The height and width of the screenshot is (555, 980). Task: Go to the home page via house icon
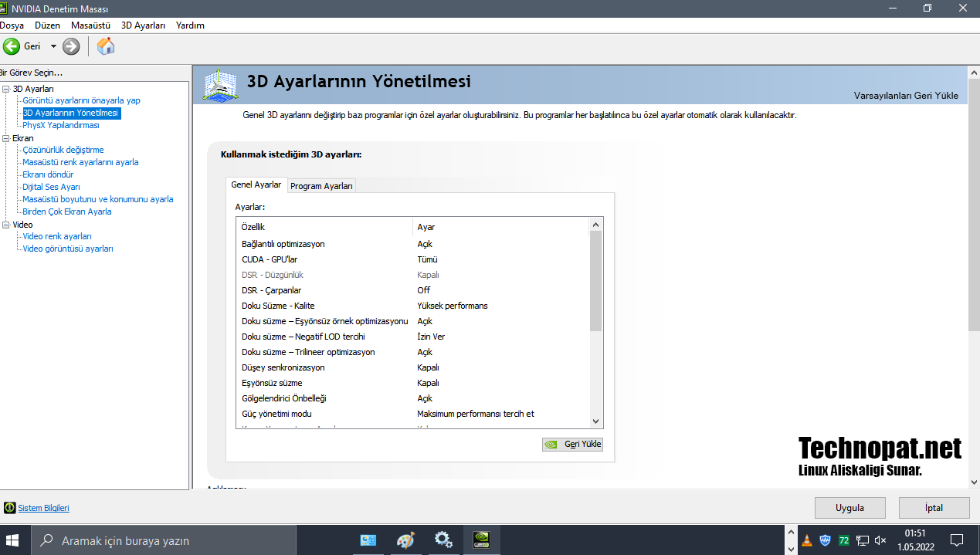[106, 46]
